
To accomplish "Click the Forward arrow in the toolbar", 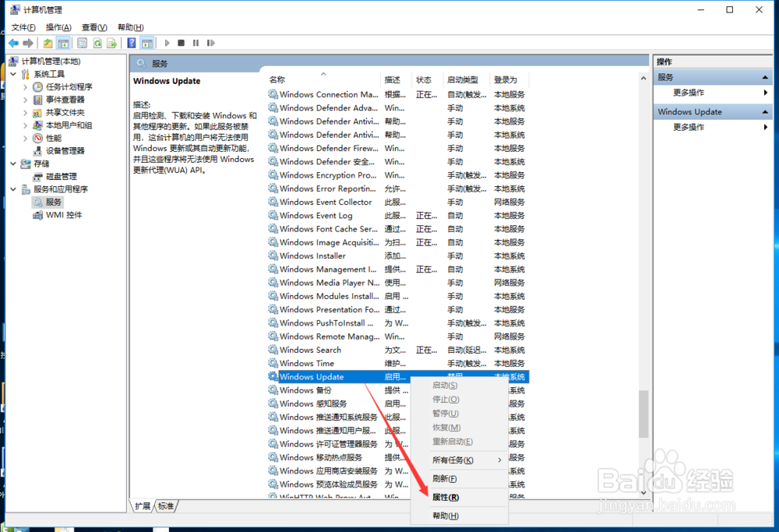I will (28, 43).
